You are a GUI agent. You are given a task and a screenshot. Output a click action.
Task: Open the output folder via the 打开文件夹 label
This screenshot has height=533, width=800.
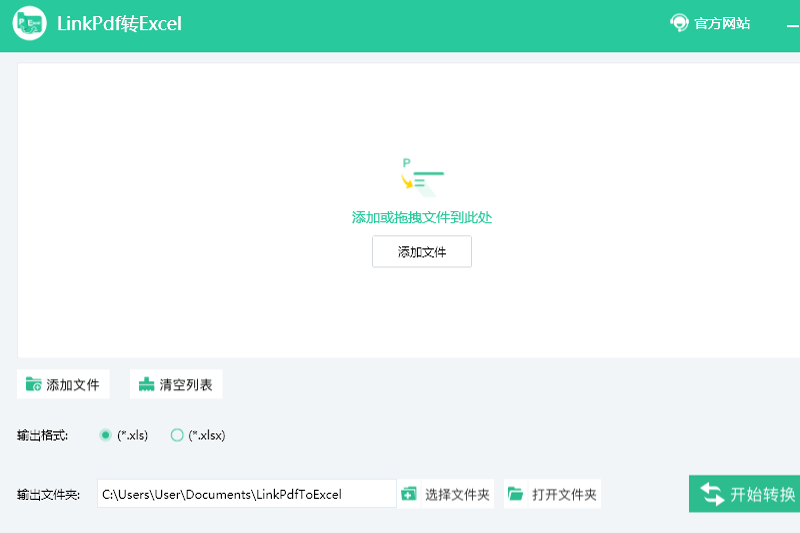(564, 494)
